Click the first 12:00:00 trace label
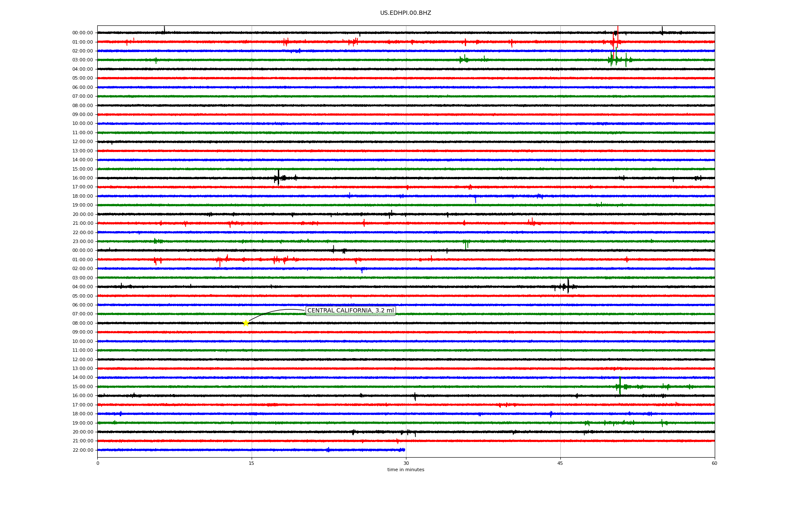The height and width of the screenshot is (508, 812). (x=82, y=142)
